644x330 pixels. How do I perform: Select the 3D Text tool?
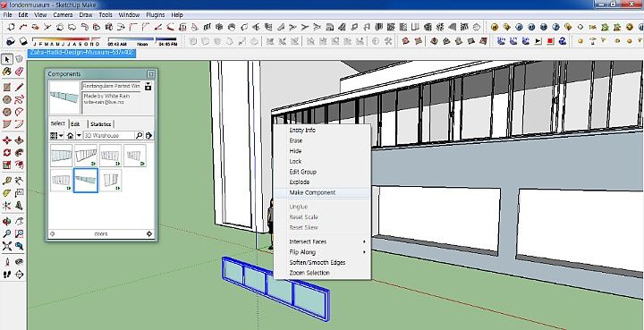(20, 205)
